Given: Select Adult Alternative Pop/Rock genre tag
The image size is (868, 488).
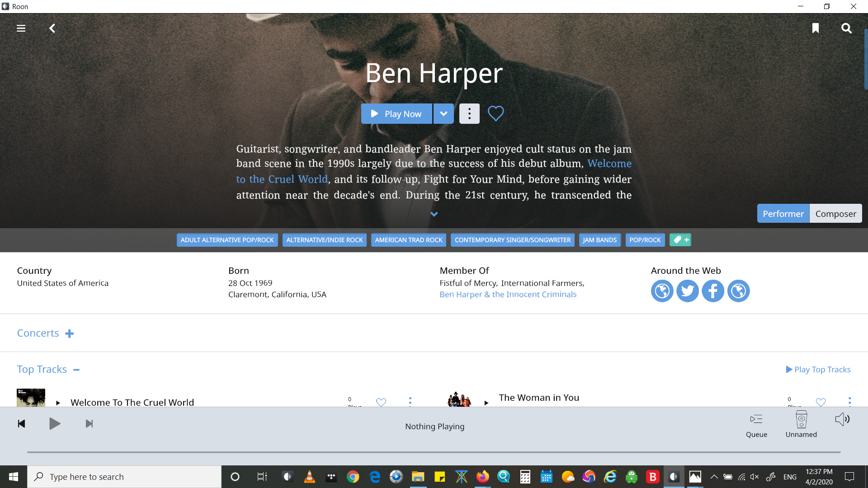Looking at the screenshot, I should pyautogui.click(x=227, y=240).
